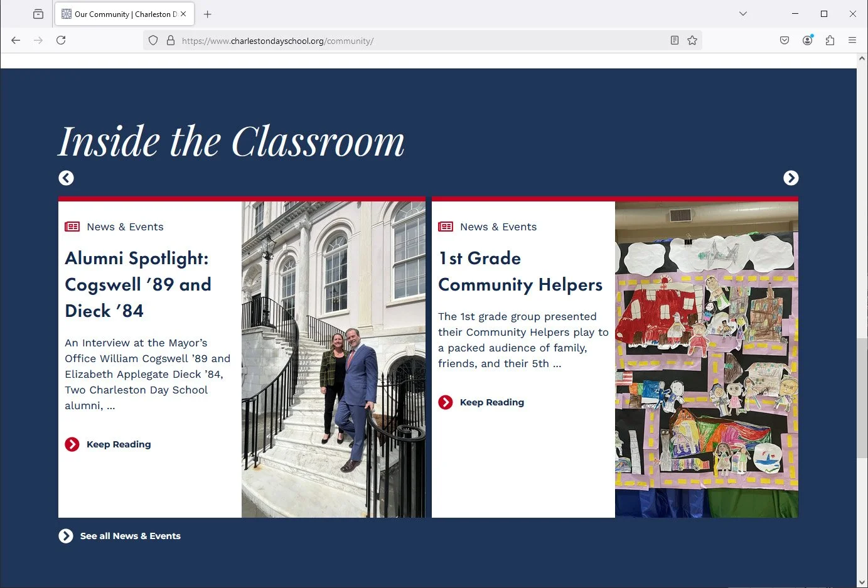Screen dimensions: 868x588
Task: Toggle reader view icon in address bar
Action: tap(675, 41)
